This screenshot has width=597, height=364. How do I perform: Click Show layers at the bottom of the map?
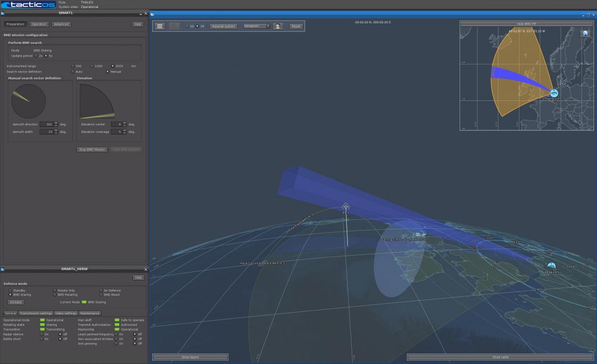click(x=191, y=357)
